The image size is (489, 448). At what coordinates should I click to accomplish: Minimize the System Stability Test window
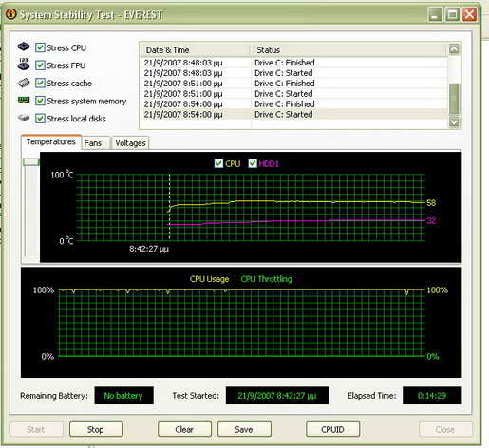pos(435,14)
